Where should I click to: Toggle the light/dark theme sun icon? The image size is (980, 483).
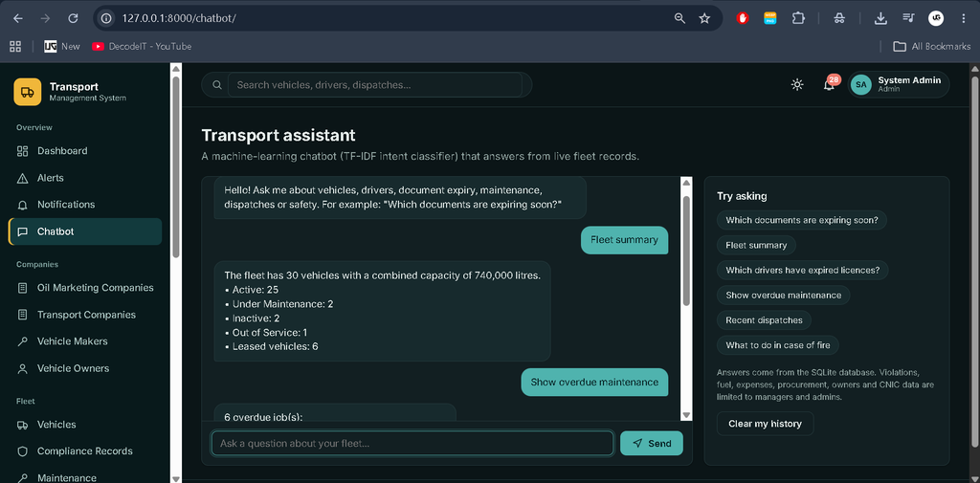pyautogui.click(x=797, y=84)
